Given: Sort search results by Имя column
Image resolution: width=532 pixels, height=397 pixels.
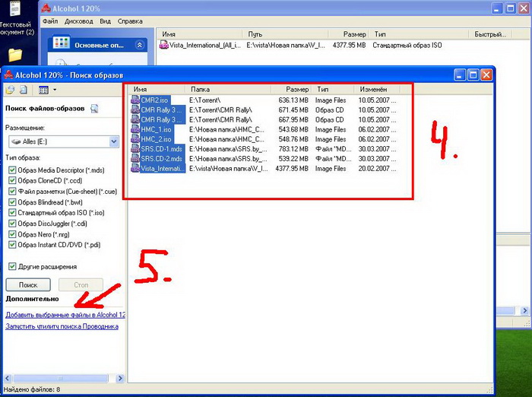Looking at the screenshot, I should tap(158, 89).
